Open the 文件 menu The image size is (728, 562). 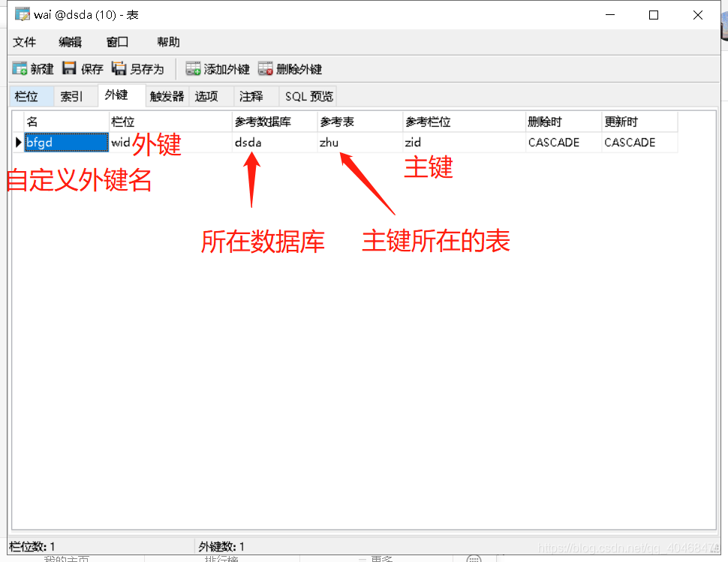pyautogui.click(x=24, y=42)
